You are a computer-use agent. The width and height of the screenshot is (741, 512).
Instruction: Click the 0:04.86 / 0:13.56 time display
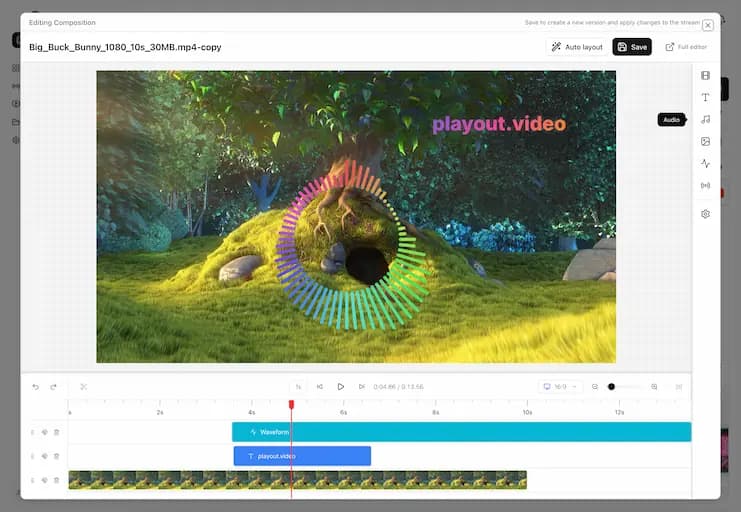(x=398, y=387)
